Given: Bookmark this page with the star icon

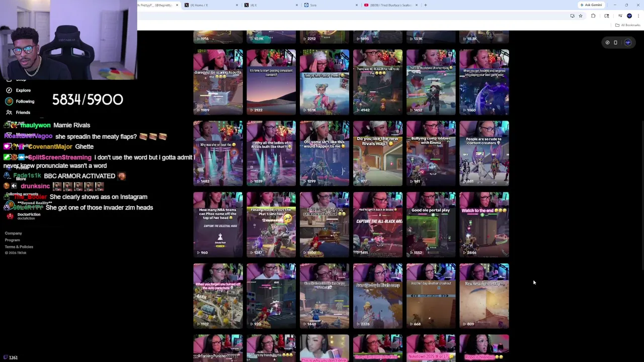Looking at the screenshot, I should point(581,16).
